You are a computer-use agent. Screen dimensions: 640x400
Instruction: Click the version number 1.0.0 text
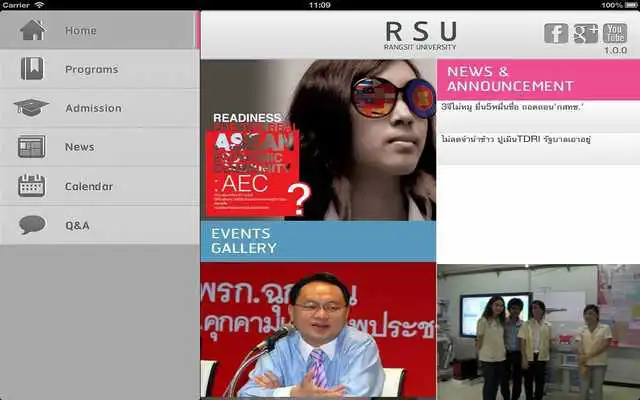click(616, 51)
